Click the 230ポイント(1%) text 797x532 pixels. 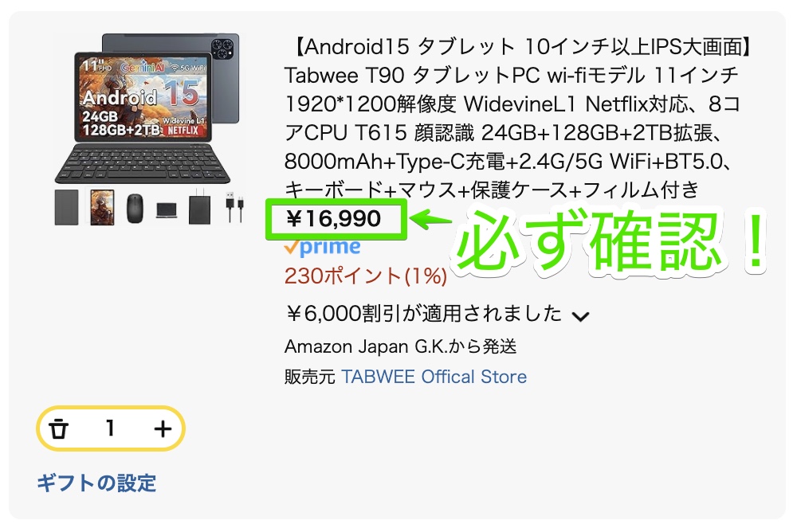coord(366,276)
